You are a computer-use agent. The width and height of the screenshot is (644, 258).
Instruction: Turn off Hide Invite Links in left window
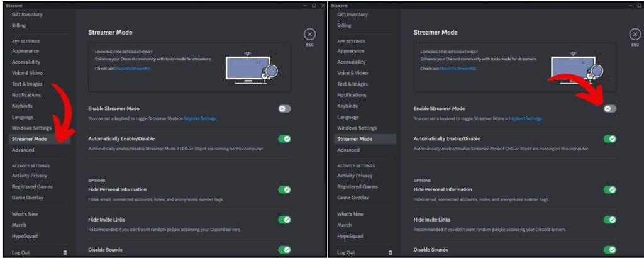point(284,220)
